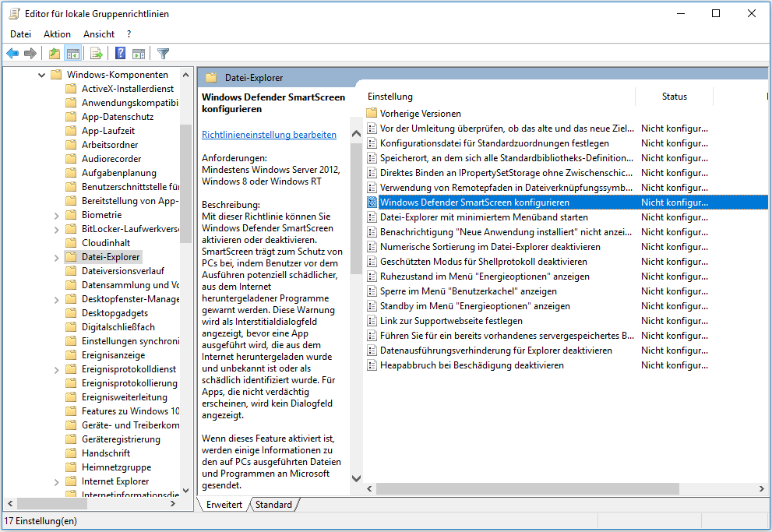Image resolution: width=772 pixels, height=532 pixels.
Task: Click the folder icon of ActiveX-Installerdienst
Action: pos(72,89)
